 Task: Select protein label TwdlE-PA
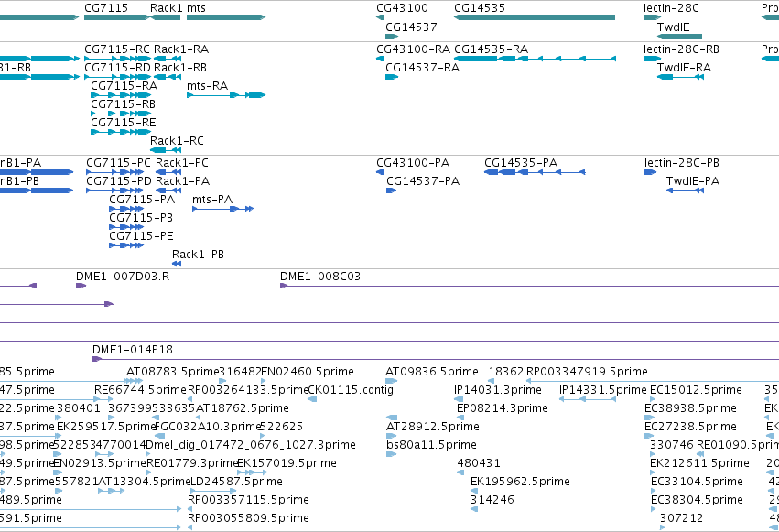click(x=693, y=181)
